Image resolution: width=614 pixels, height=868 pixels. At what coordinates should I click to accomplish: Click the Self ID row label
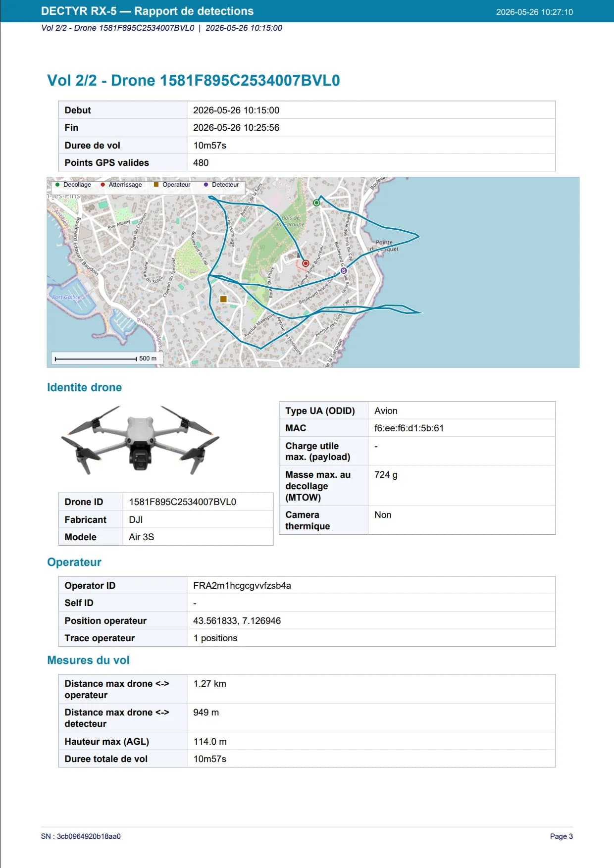(79, 603)
